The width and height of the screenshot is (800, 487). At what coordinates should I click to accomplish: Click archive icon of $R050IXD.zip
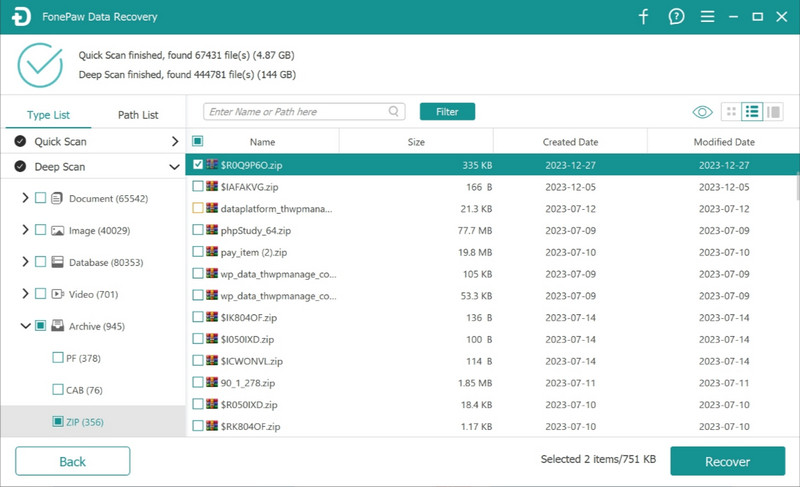click(x=212, y=404)
